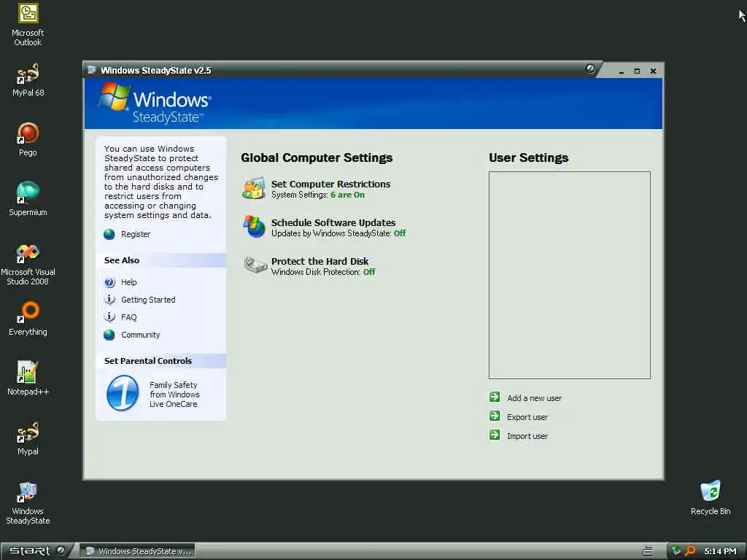The height and width of the screenshot is (560, 747).
Task: Open Set Computer Restrictions
Action: tap(330, 184)
